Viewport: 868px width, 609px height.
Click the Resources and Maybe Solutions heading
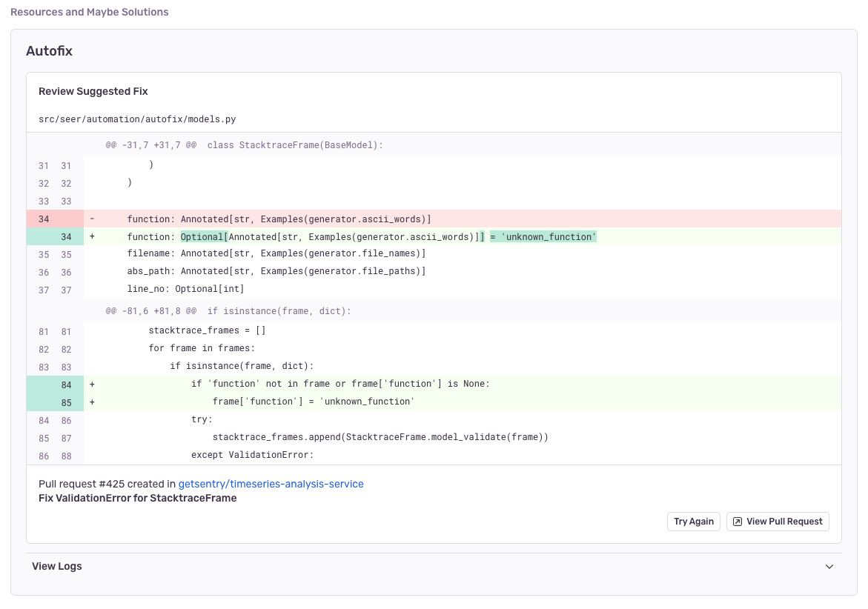click(x=89, y=13)
